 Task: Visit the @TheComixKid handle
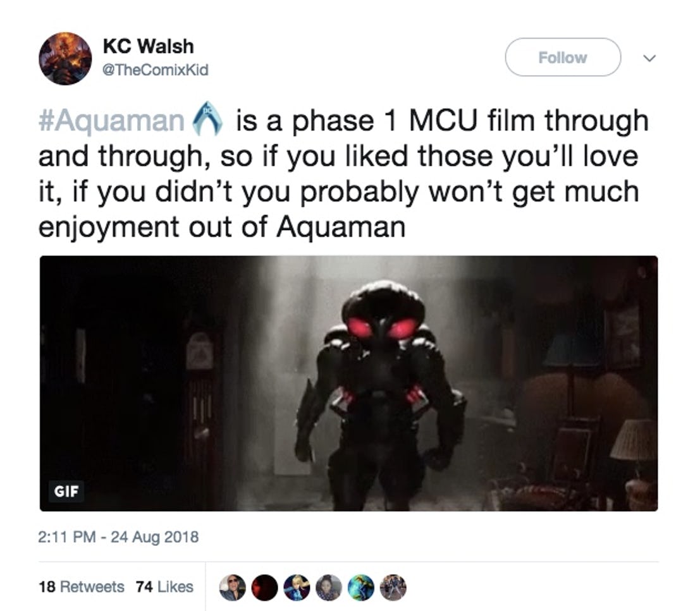[156, 70]
